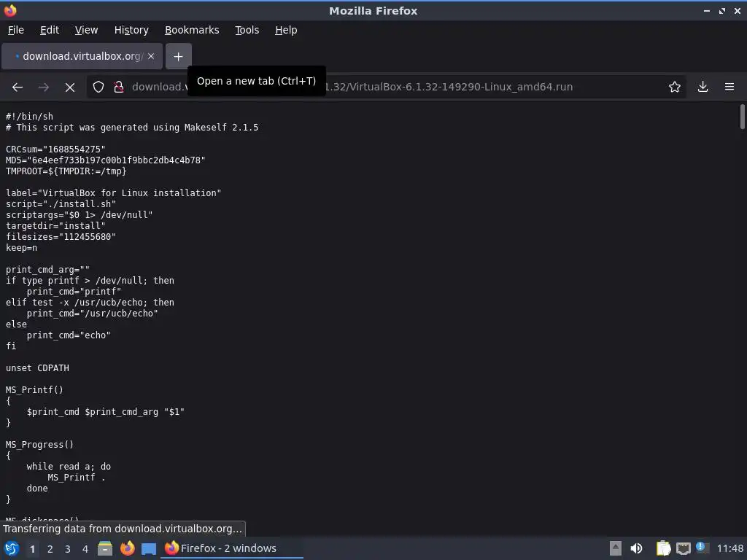Viewport: 747px width, 560px height.
Task: Open the tracking protection shield icon
Action: tap(98, 87)
